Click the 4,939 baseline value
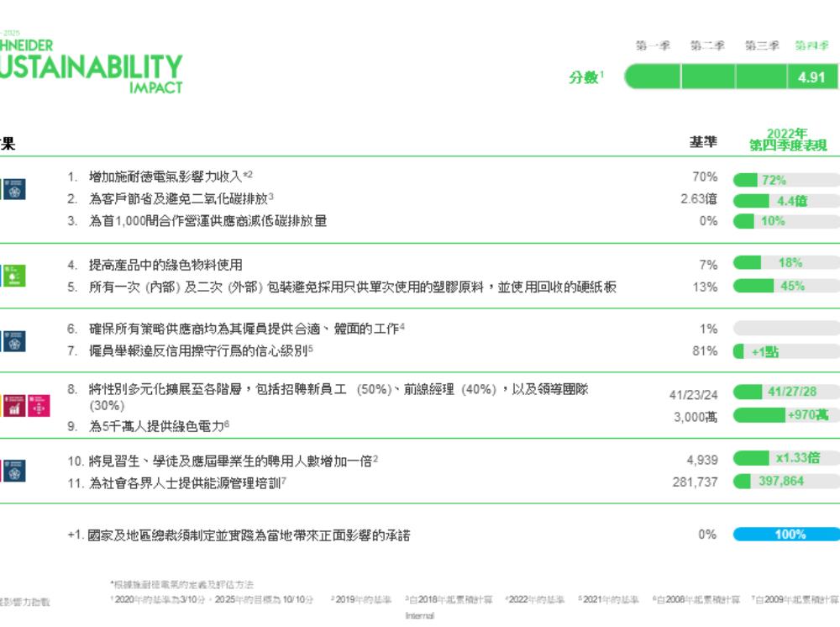Screen dimensions: 840x627 coord(702,460)
